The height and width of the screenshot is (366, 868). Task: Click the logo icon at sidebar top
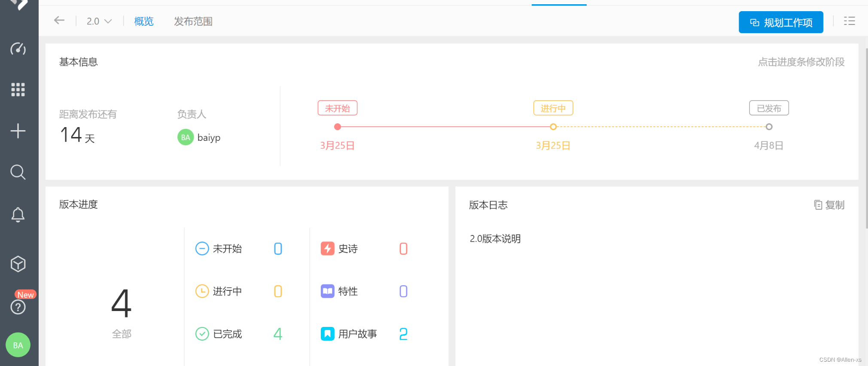19,4
